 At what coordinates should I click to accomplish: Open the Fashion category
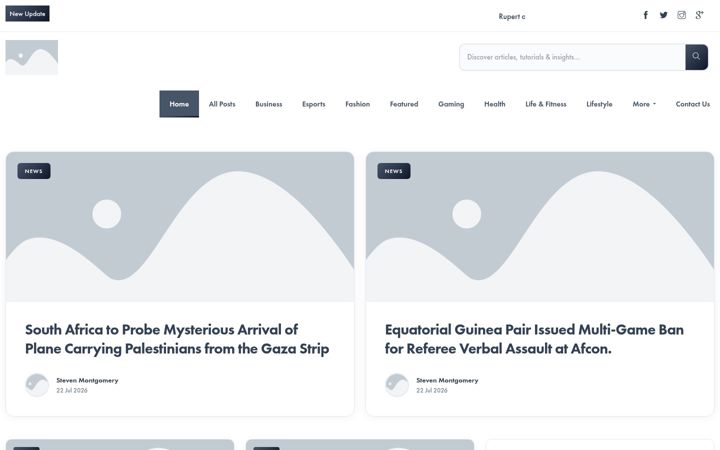click(x=358, y=104)
